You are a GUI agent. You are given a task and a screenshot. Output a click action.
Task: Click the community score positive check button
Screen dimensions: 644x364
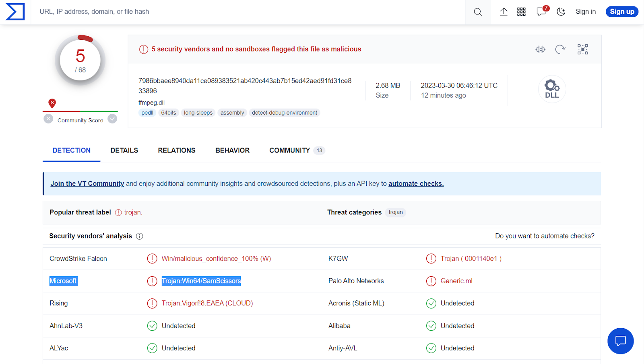click(112, 119)
